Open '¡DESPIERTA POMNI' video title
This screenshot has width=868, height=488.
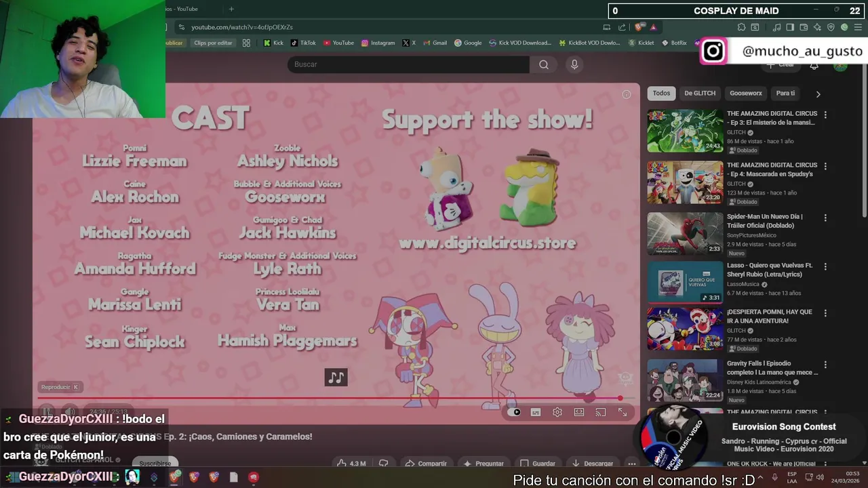point(769,317)
